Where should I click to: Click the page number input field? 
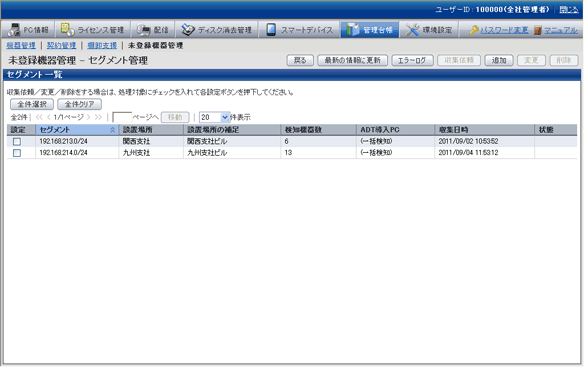[x=122, y=117]
